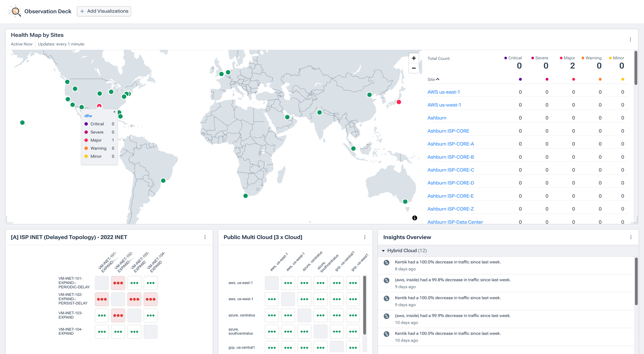Close the dfw popup

coord(114,112)
